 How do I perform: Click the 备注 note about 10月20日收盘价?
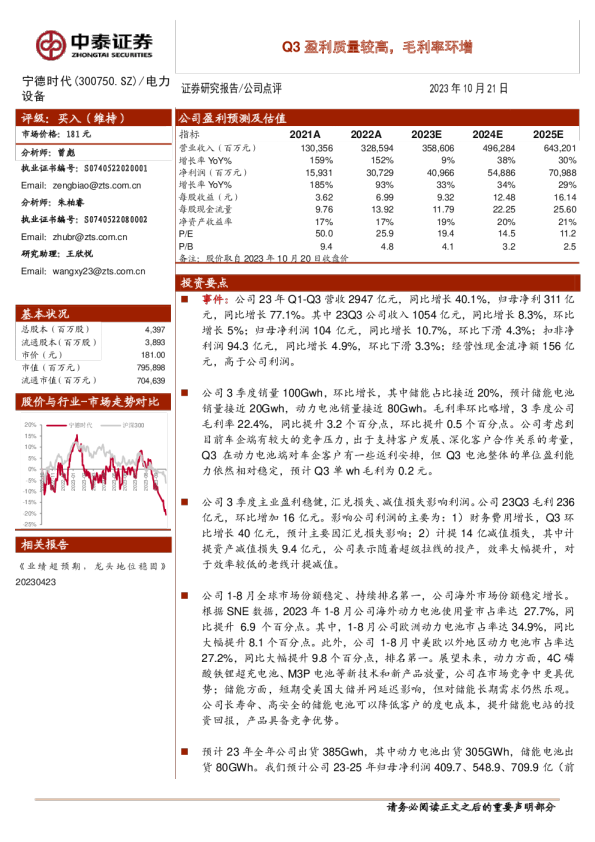coord(264,258)
